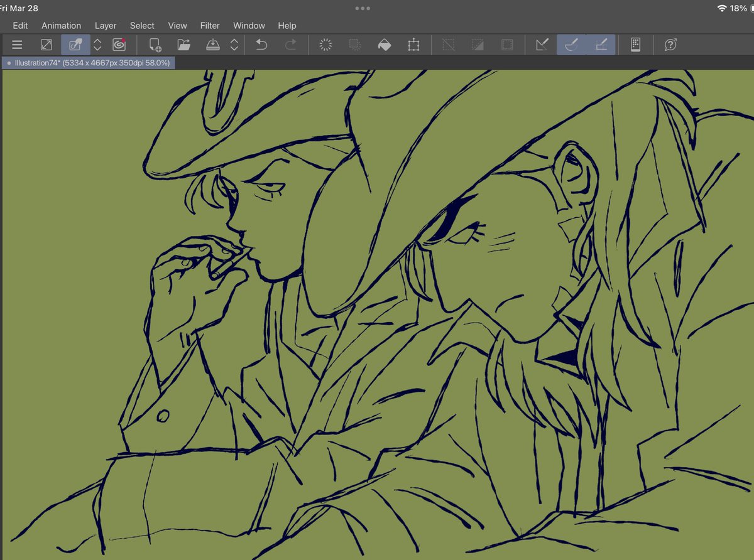Click the Invert selected area icon

[x=478, y=45]
